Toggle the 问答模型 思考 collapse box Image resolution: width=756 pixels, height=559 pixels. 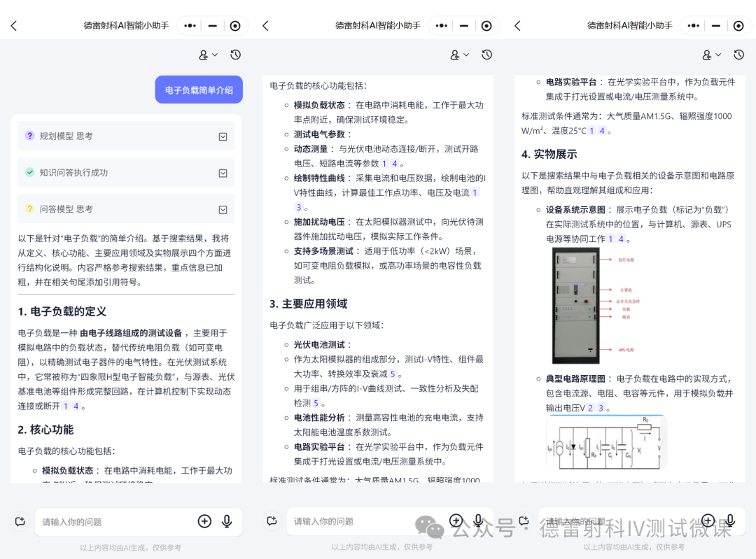(223, 209)
